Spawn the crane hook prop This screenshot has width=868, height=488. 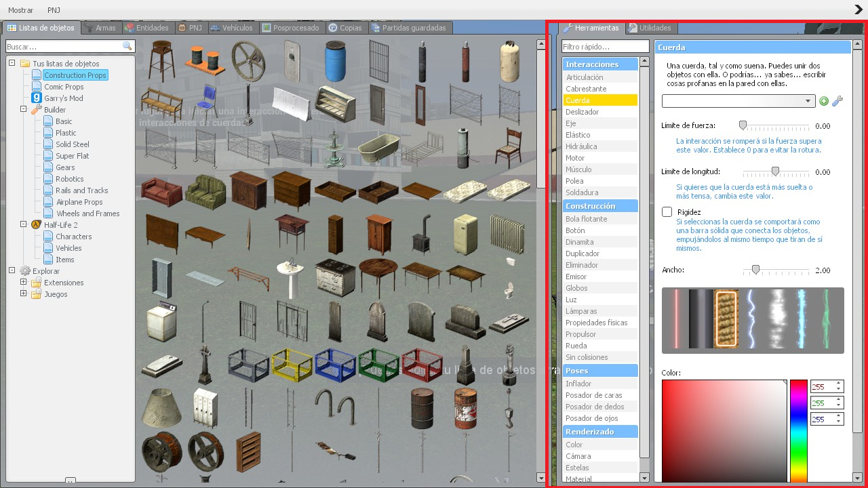[x=509, y=407]
